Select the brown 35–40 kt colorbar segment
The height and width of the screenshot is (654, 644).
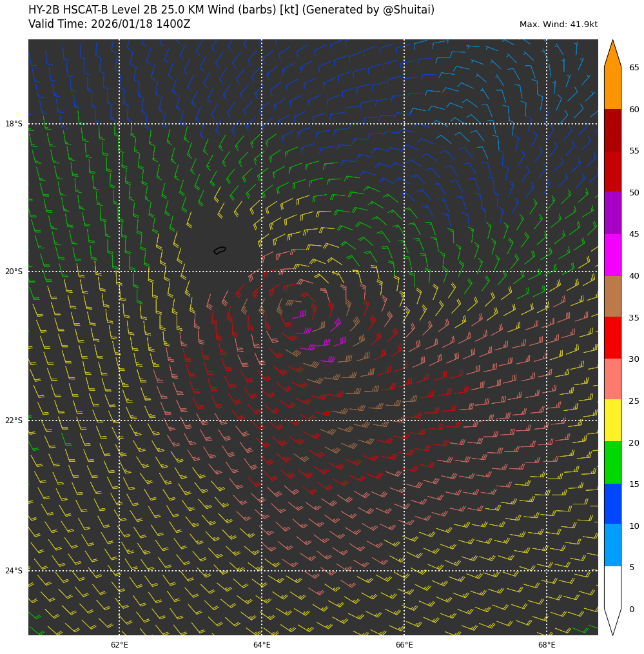pos(612,296)
